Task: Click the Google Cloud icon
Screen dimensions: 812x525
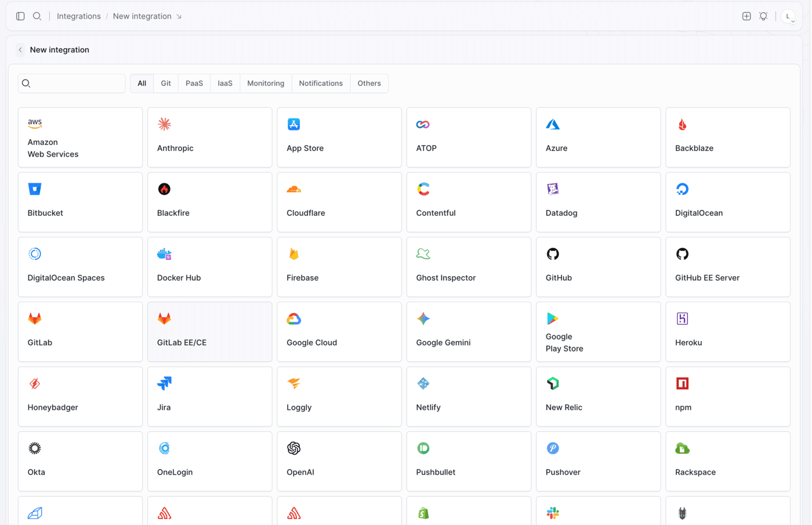Action: click(x=294, y=319)
